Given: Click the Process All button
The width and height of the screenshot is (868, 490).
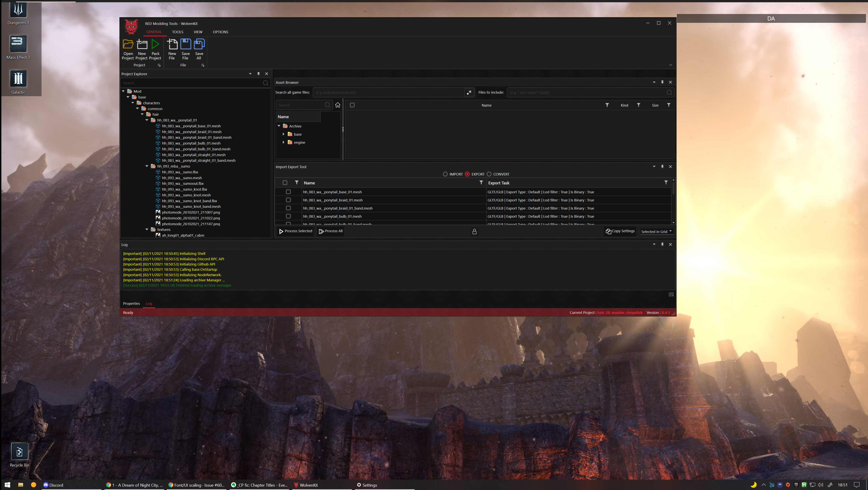Looking at the screenshot, I should point(331,231).
